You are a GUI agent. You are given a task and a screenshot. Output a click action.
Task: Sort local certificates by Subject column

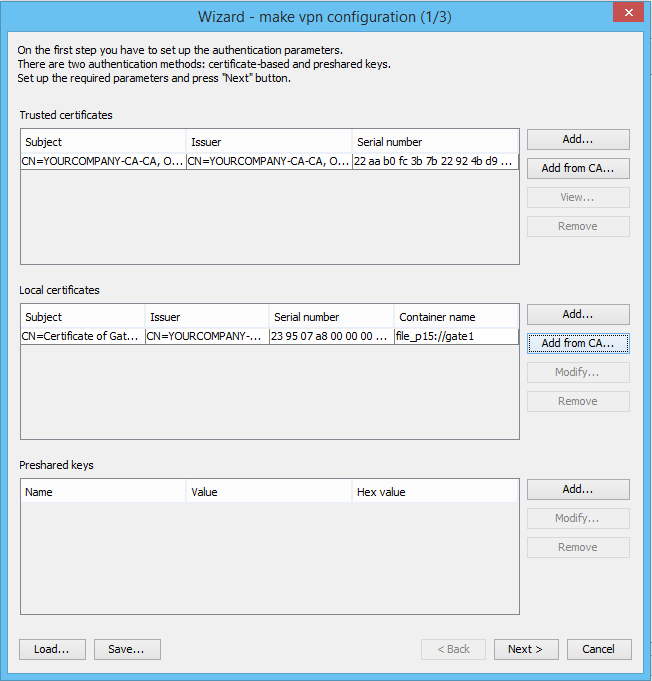click(x=83, y=317)
